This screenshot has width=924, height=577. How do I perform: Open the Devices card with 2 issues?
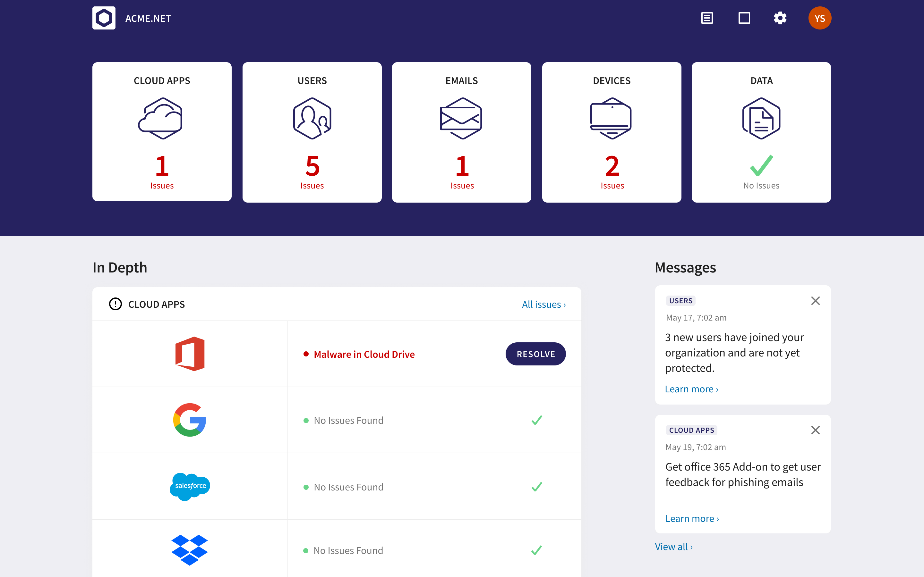pyautogui.click(x=611, y=132)
